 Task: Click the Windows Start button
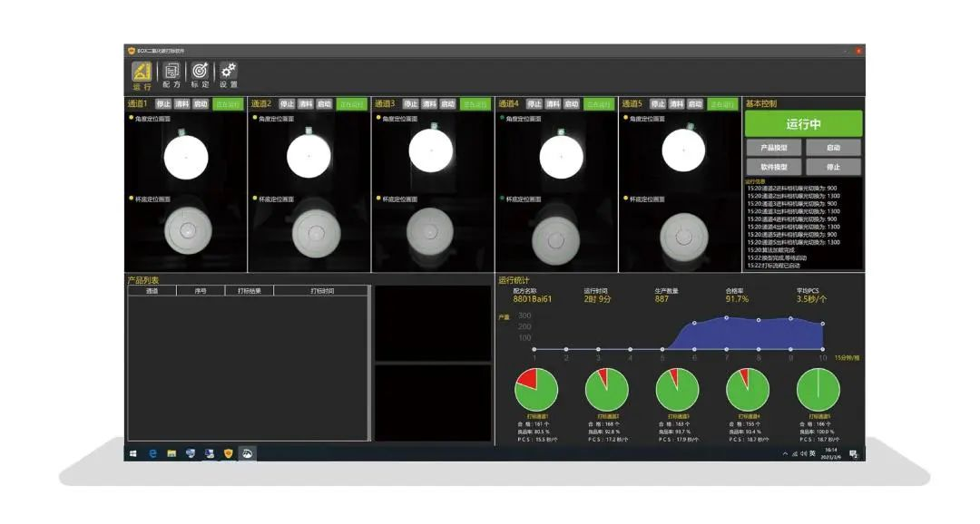click(x=133, y=453)
